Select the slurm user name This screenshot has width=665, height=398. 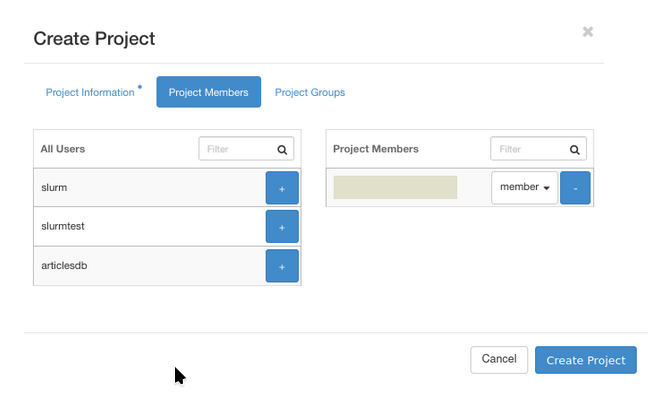pyautogui.click(x=54, y=188)
